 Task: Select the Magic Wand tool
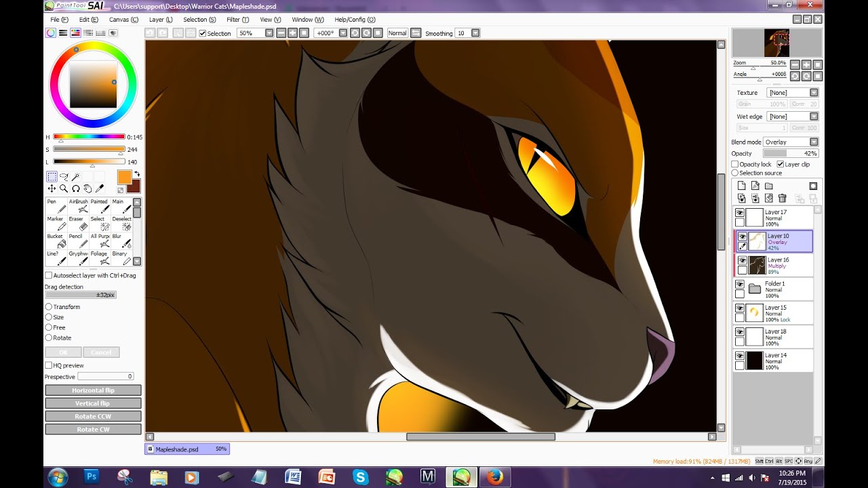pyautogui.click(x=76, y=176)
